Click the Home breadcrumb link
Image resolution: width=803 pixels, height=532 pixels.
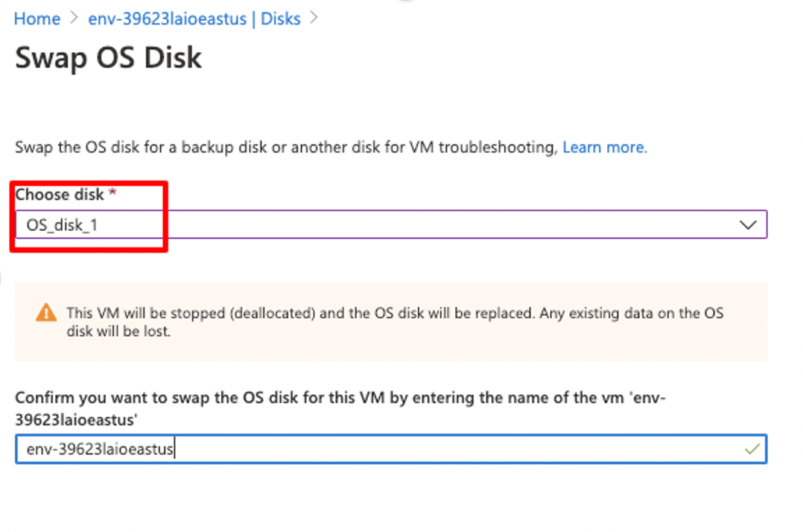37,19
